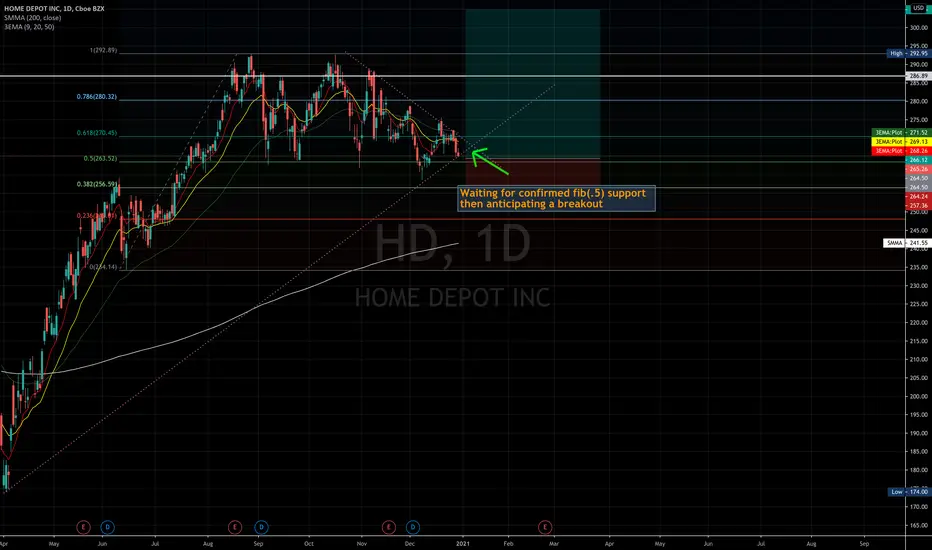This screenshot has width=932, height=550.
Task: Click the SMMA 241.55 axis label
Action: pos(906,243)
